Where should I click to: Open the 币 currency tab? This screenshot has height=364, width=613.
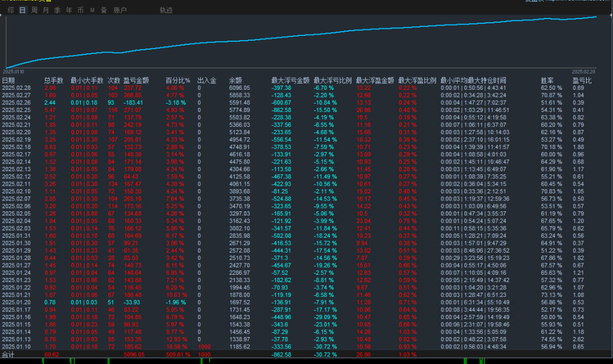[x=80, y=10]
